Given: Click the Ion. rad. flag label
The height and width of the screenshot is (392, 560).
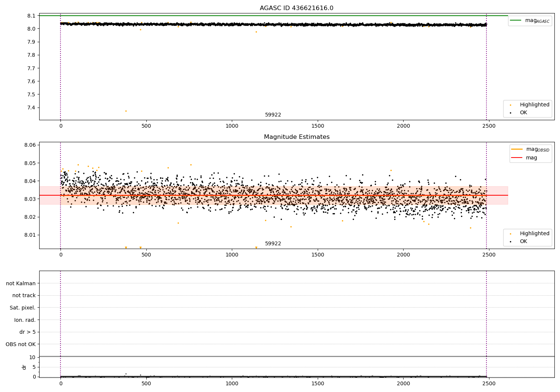Looking at the screenshot, I should coord(25,320).
